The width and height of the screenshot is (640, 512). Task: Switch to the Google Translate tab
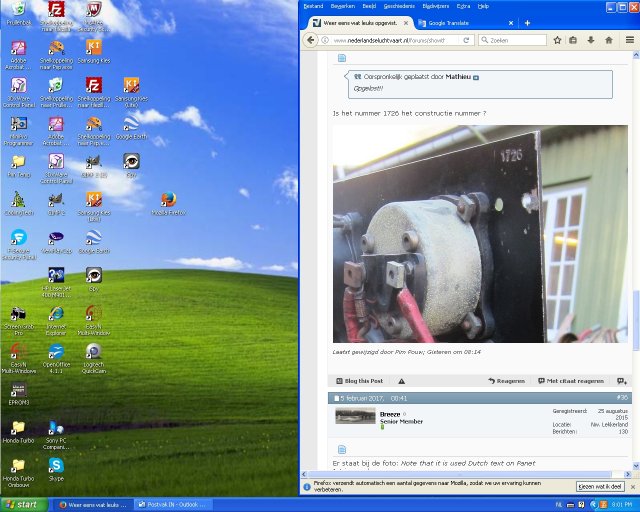click(x=450, y=23)
